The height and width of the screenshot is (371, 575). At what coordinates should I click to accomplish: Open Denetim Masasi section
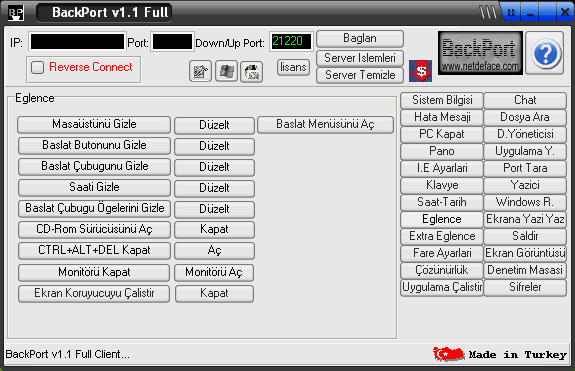pyautogui.click(x=525, y=271)
